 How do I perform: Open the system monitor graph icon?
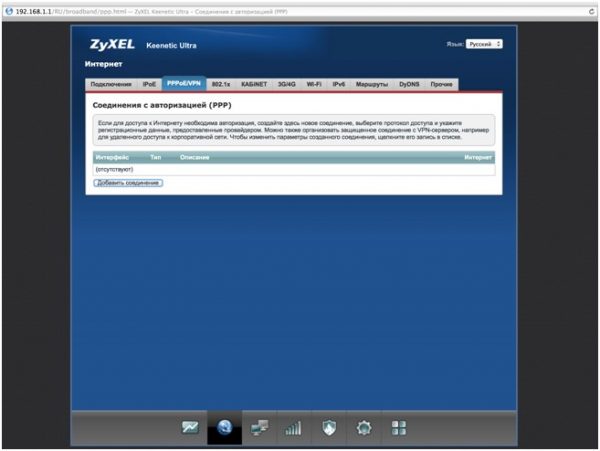[x=190, y=427]
